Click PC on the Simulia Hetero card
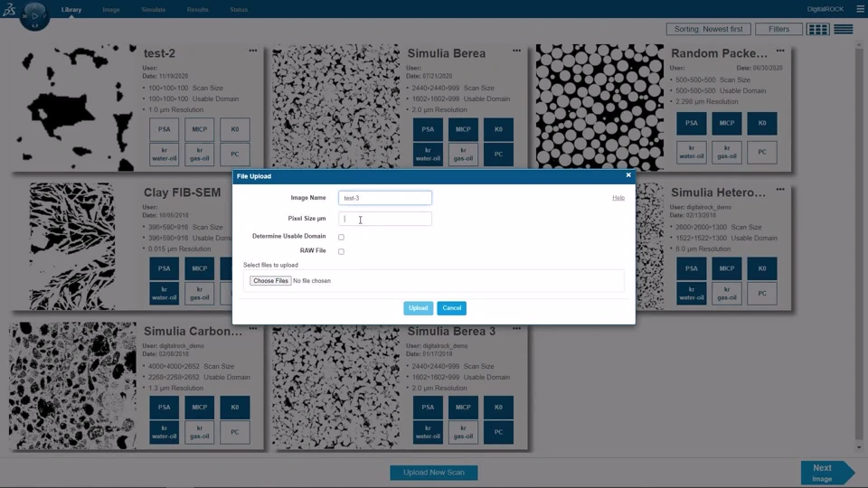The width and height of the screenshot is (868, 488). point(762,293)
